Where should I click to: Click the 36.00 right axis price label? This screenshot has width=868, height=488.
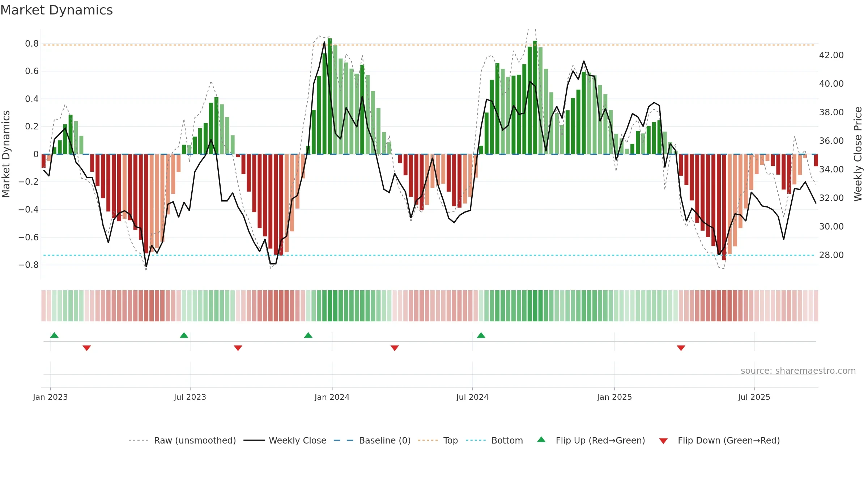[831, 141]
